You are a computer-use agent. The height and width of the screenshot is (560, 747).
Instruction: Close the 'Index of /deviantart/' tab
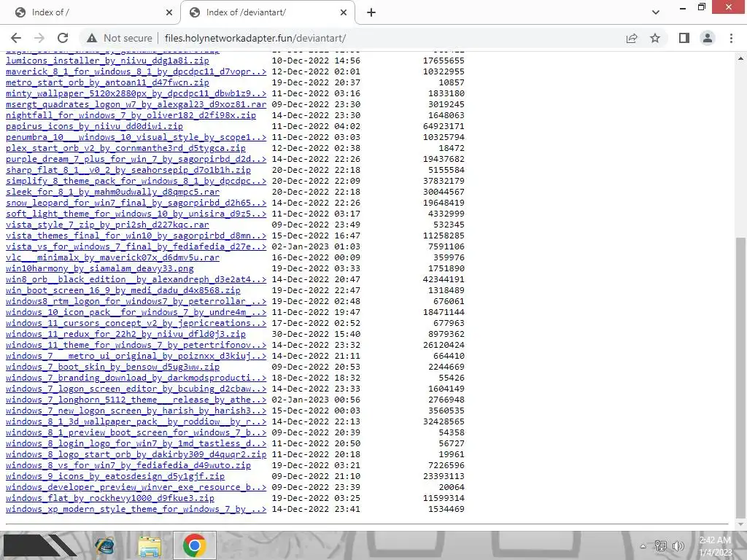344,13
